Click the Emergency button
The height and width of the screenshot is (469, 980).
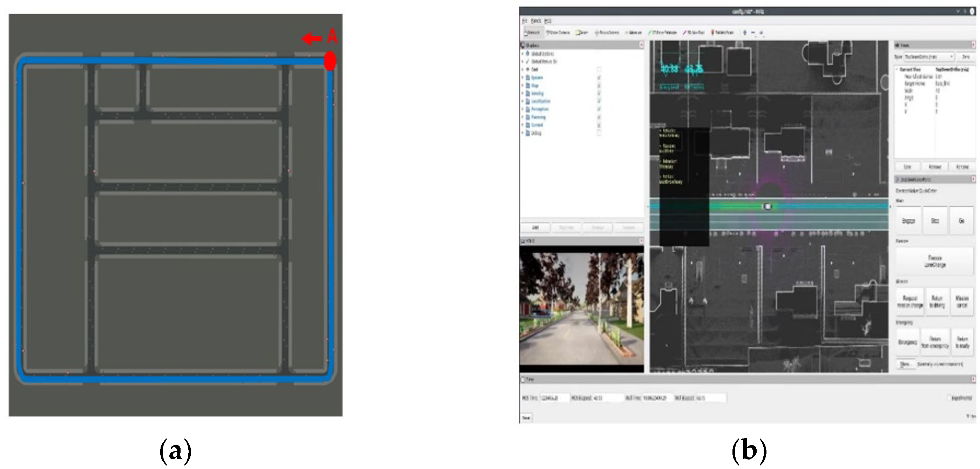[907, 342]
